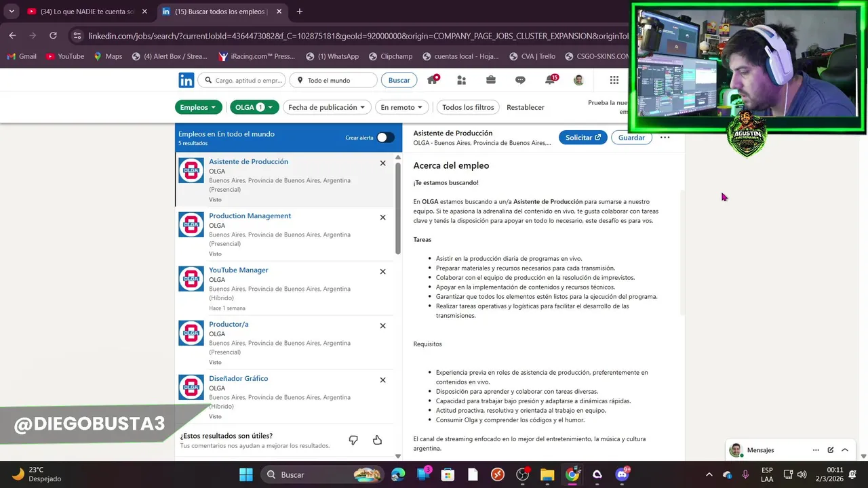Open LinkedIn apps grid icon

(x=614, y=80)
